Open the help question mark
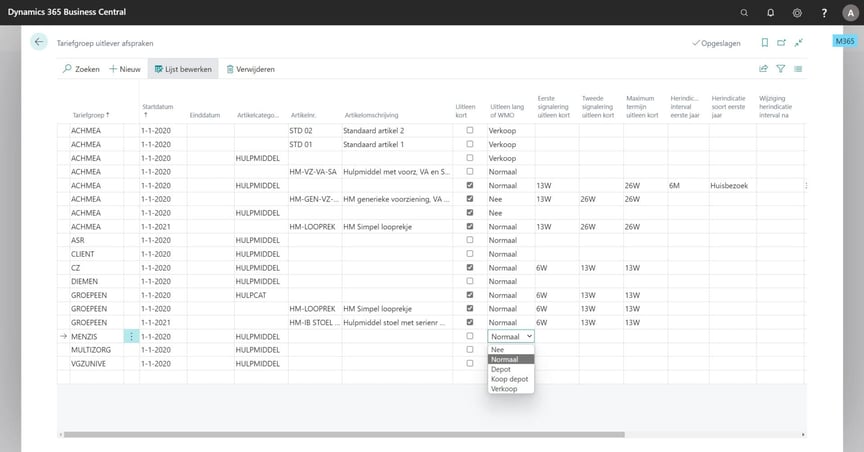 click(824, 12)
